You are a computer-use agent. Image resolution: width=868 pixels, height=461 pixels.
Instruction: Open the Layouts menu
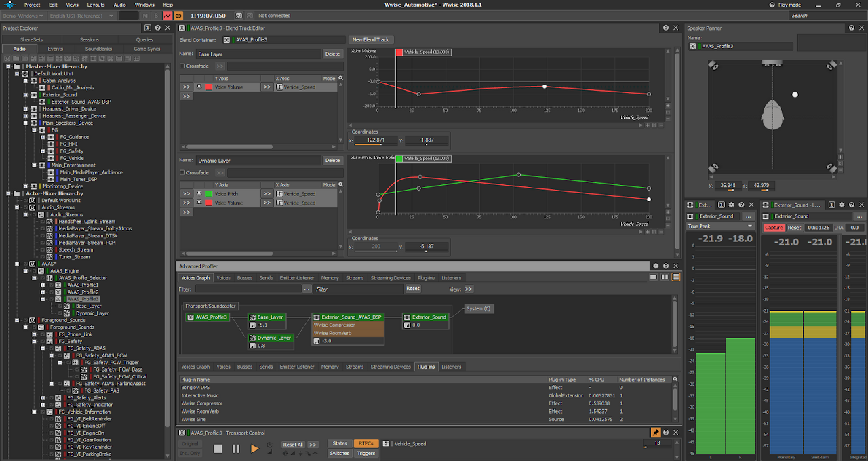tap(96, 5)
